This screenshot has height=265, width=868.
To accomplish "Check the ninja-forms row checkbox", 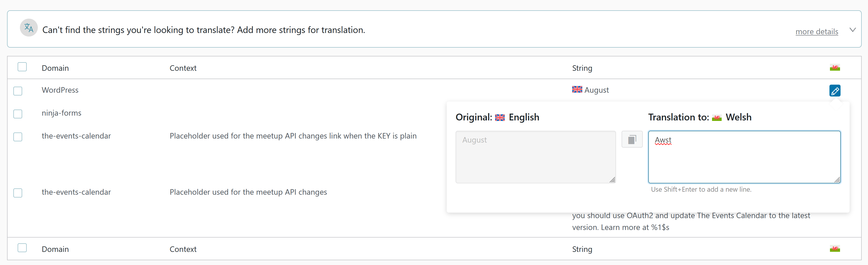I will 18,114.
